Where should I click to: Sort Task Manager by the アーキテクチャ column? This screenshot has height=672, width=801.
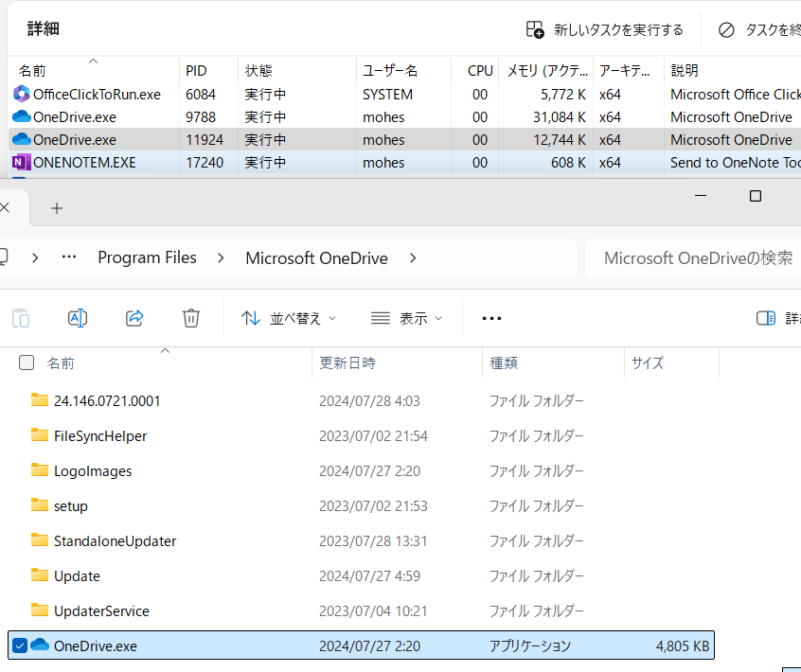(629, 70)
